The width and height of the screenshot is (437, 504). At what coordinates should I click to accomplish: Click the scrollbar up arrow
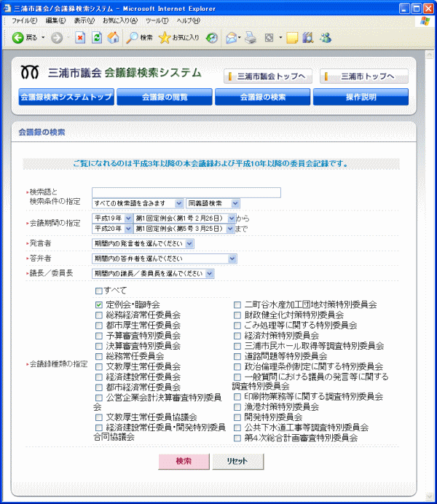(x=429, y=55)
